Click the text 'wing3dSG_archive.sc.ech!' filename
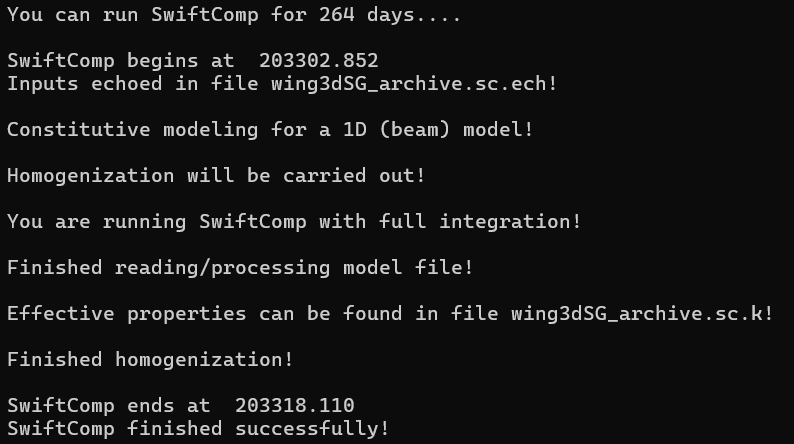 tap(414, 84)
